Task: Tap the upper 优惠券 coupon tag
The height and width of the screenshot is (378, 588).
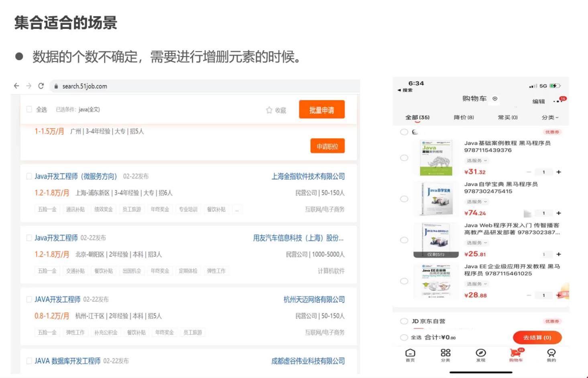Action: click(x=552, y=132)
